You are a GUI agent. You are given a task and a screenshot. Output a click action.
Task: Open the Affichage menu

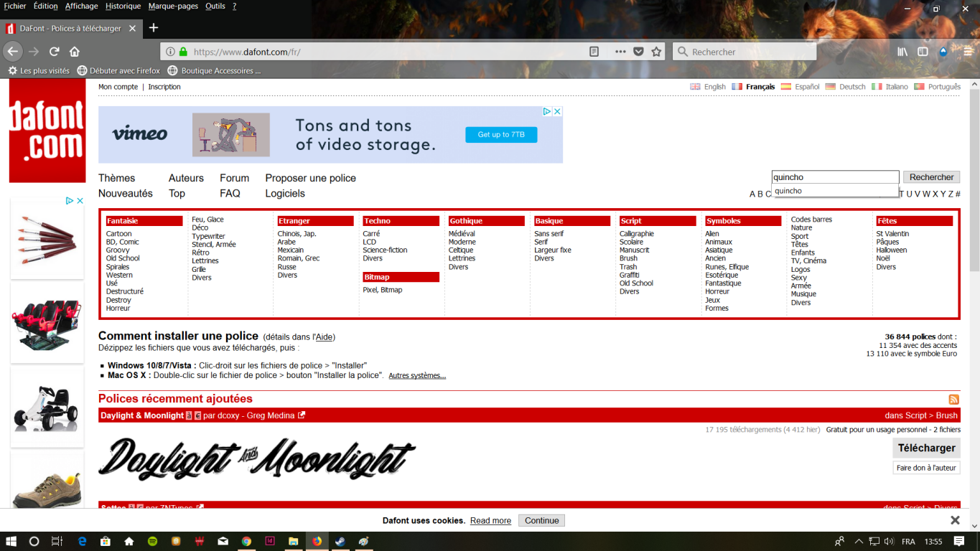click(81, 6)
